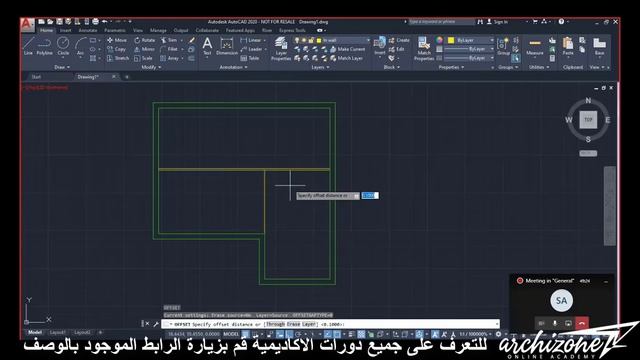Click the Erase tool in Modify panel
This screenshot has height=360, width=640.
click(191, 40)
